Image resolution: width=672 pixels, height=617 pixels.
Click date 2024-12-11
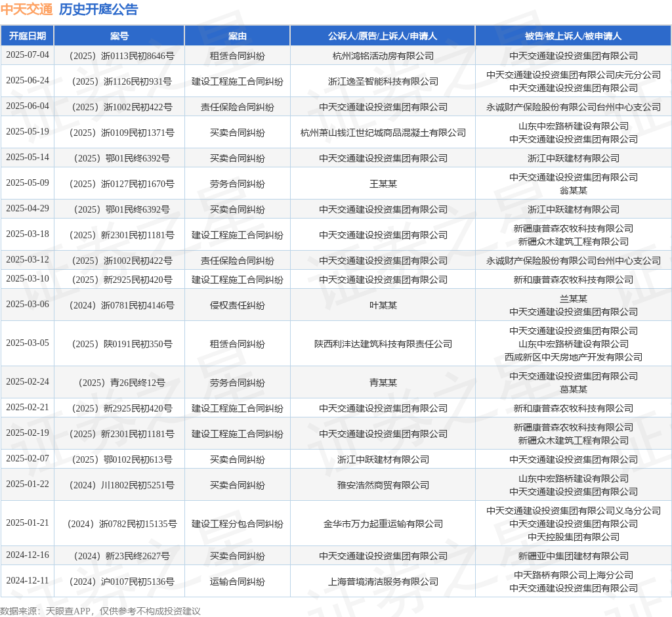[x=28, y=580]
